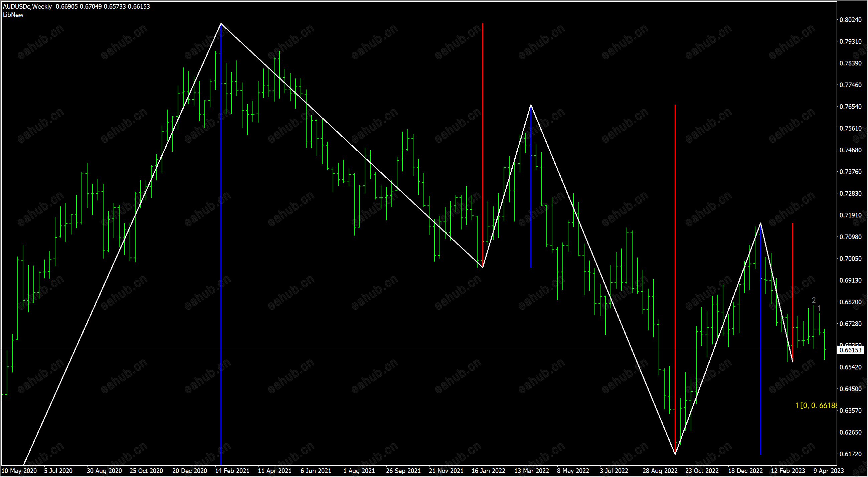Viewport: 868px width, 477px height.
Task: Click the LibNew indicator label
Action: point(13,15)
